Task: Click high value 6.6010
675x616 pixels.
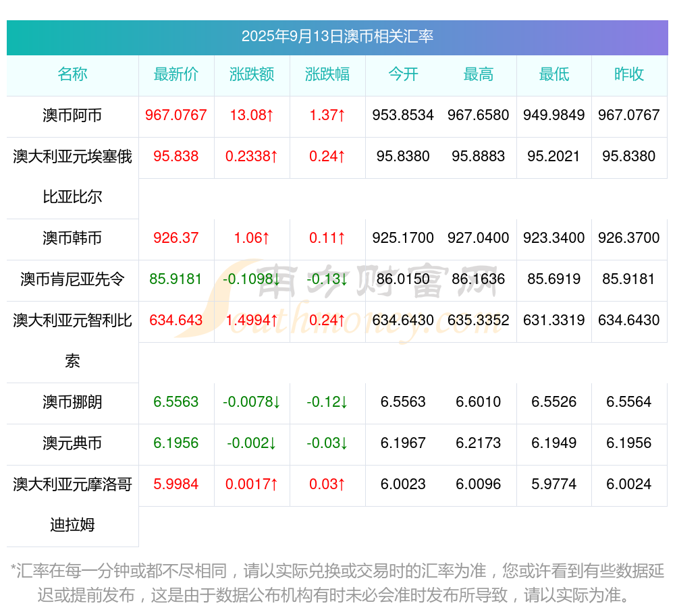Action: click(x=479, y=402)
